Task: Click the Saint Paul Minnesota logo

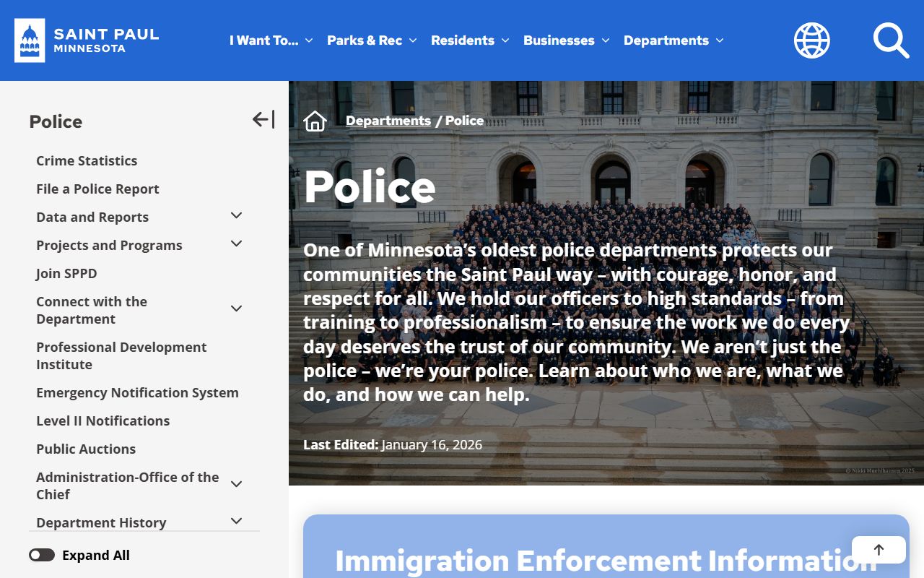Action: (87, 40)
